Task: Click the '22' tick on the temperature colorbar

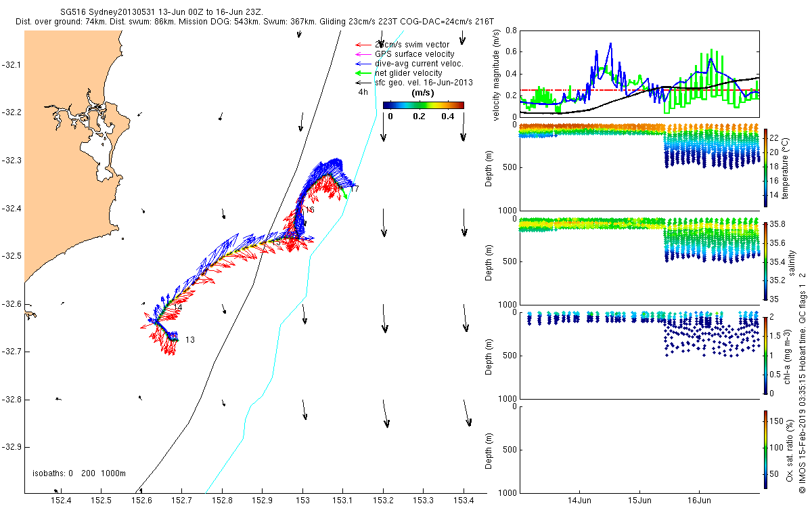Action: (775, 139)
